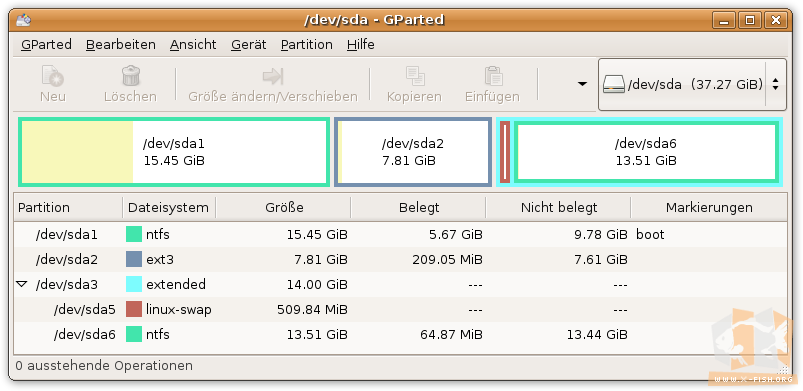This screenshot has height=391, width=803.
Task: Click the Neu new partition icon
Action: pos(53,76)
